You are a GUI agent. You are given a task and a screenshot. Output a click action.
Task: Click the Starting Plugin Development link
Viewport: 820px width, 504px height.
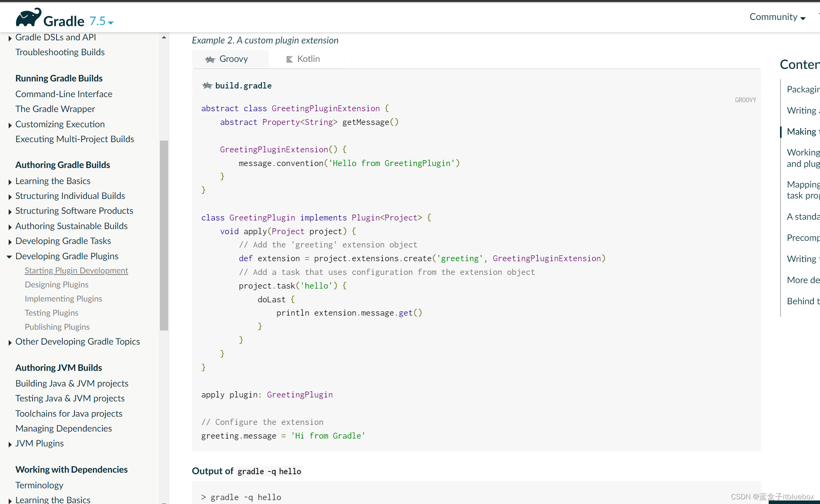(x=76, y=270)
